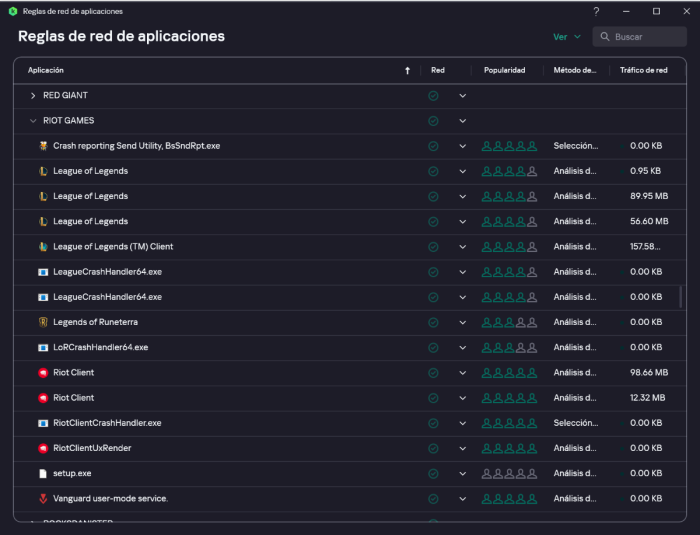Expand the RED GIANT group
This screenshot has width=700, height=535.
[33, 96]
